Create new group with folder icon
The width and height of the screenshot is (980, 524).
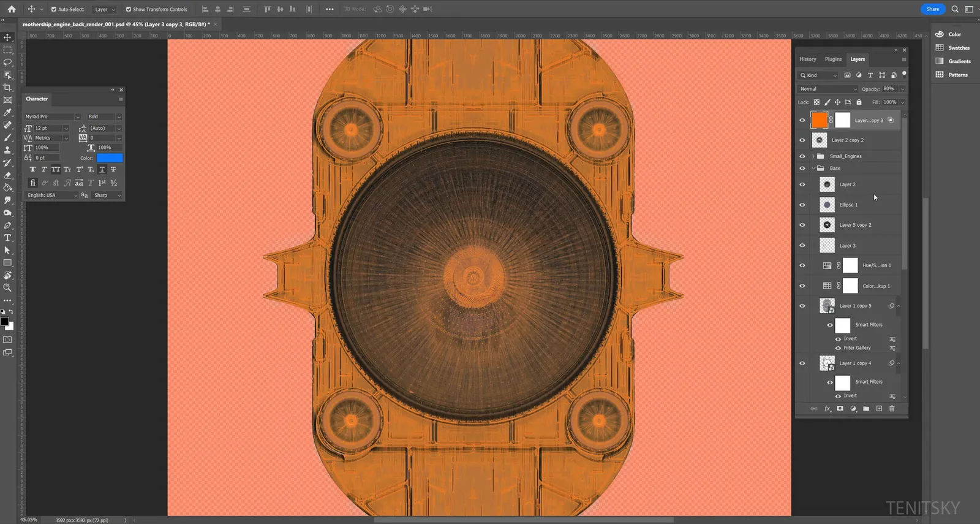coord(866,409)
